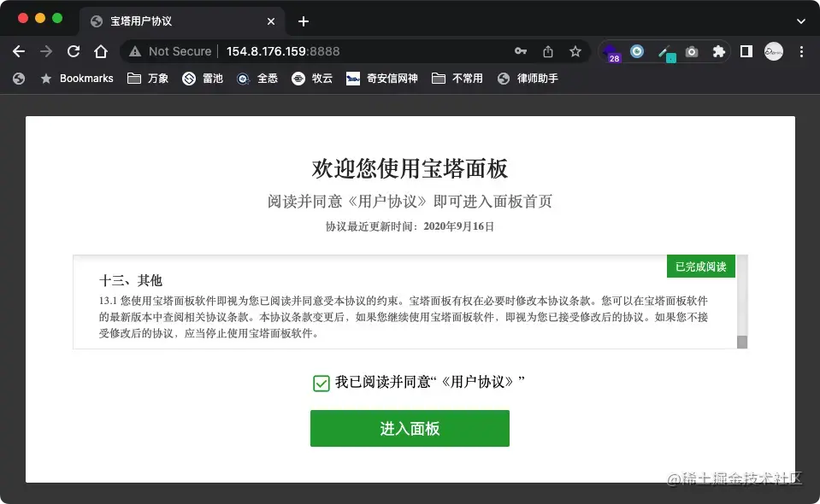Click the 已完成阅读 green badge
The width and height of the screenshot is (820, 504).
(701, 267)
